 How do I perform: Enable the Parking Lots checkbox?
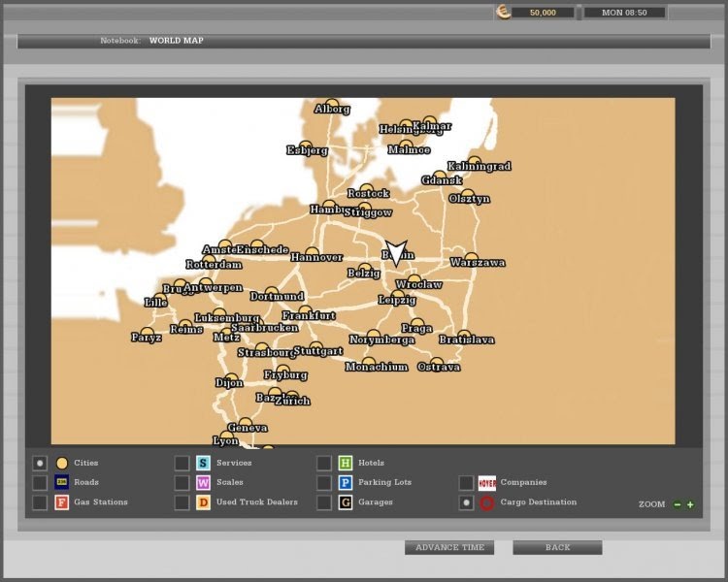pyautogui.click(x=324, y=482)
